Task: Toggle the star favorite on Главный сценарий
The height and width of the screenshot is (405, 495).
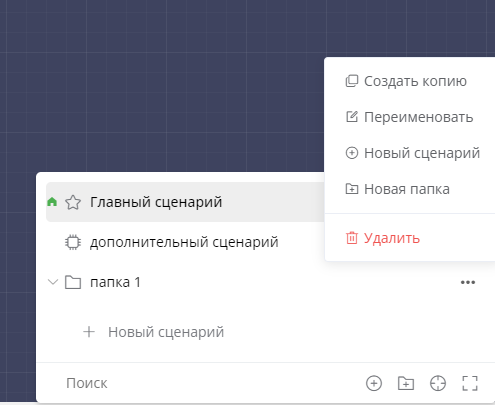Action: (73, 202)
